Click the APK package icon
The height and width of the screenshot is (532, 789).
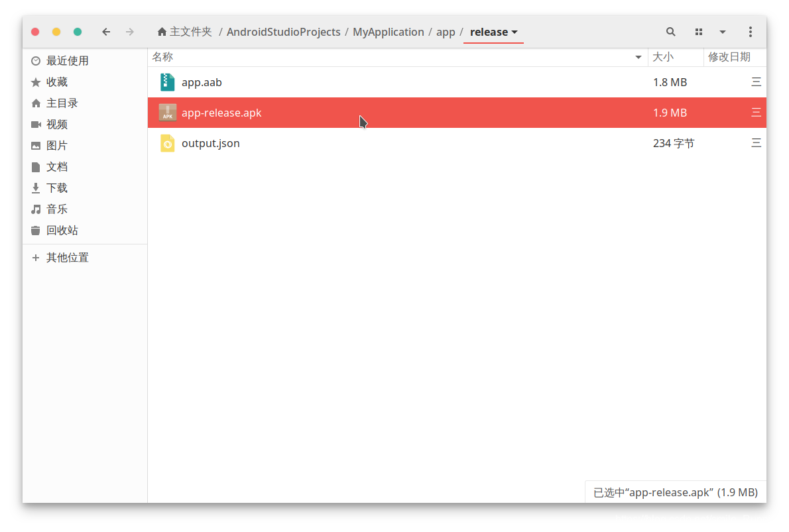click(x=167, y=113)
